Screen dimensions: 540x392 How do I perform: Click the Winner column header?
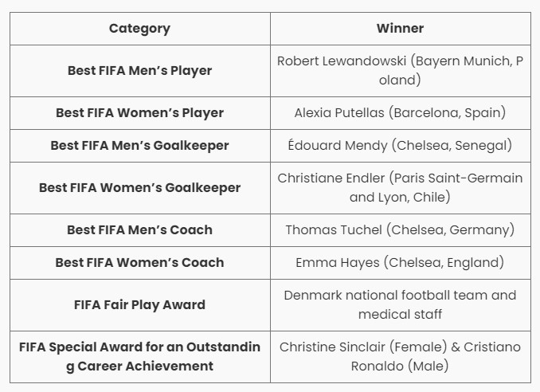tap(400, 29)
